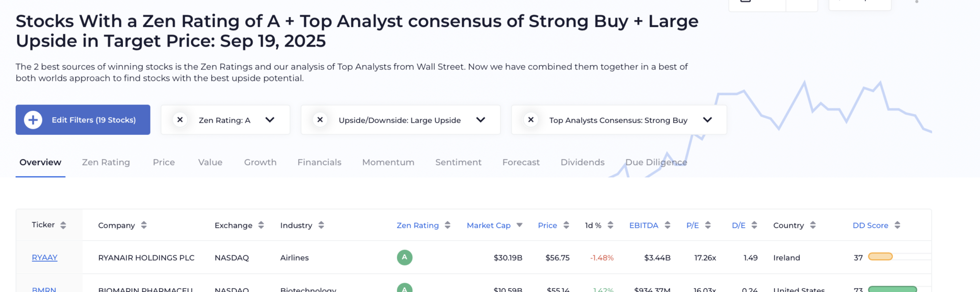
Task: Expand the Zen Rating: A dropdown
Action: point(270,120)
